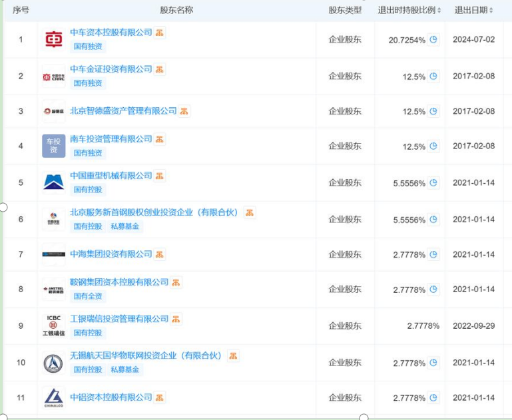Open 中铝资本控股有限公司 company link

click(x=111, y=397)
